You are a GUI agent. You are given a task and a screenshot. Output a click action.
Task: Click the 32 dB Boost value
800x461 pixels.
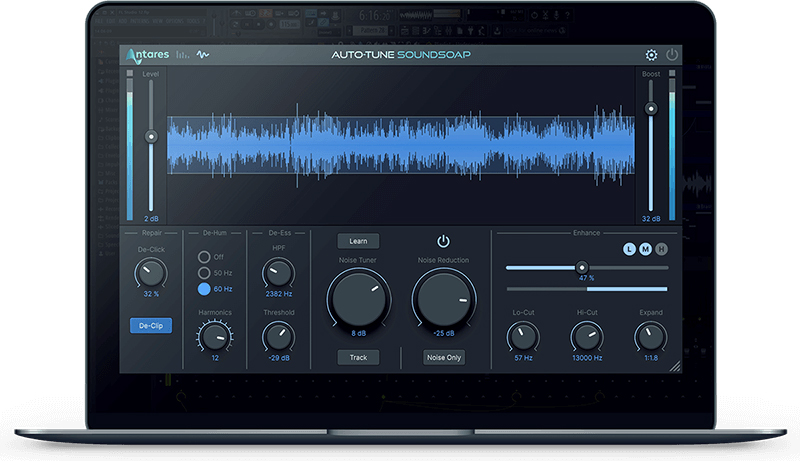click(651, 219)
